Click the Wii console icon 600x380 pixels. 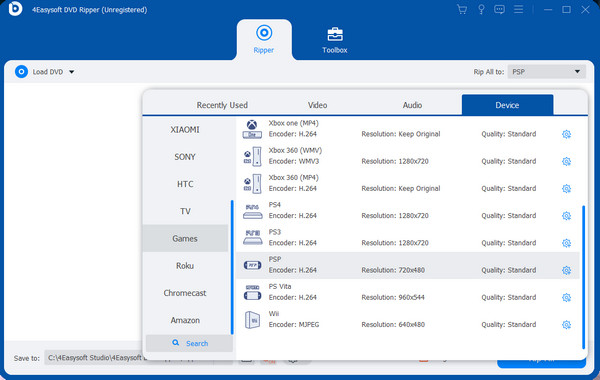[x=252, y=320]
